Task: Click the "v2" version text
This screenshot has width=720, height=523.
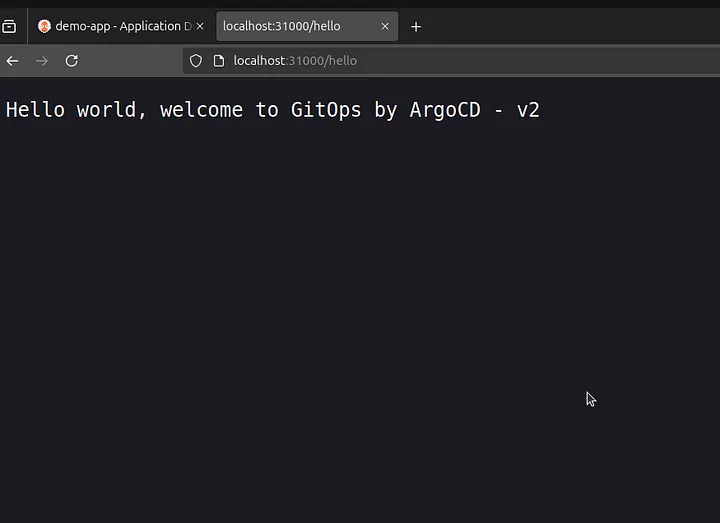Action: pyautogui.click(x=528, y=110)
